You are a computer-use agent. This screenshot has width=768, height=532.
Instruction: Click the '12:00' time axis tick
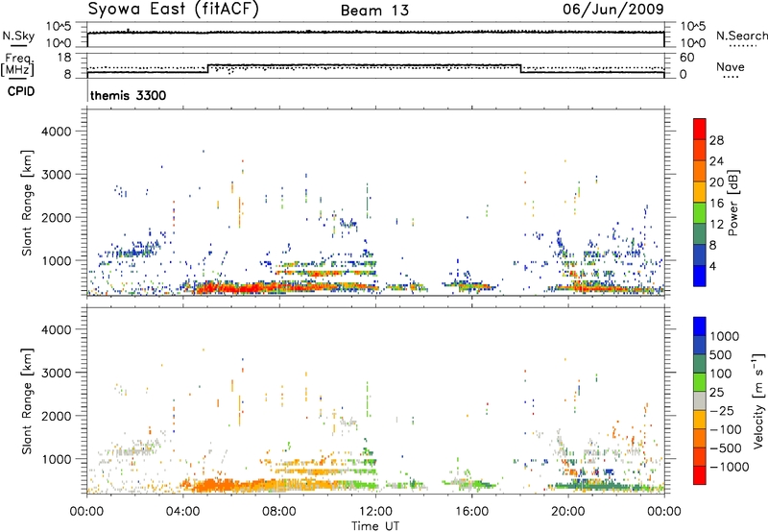[x=375, y=512]
